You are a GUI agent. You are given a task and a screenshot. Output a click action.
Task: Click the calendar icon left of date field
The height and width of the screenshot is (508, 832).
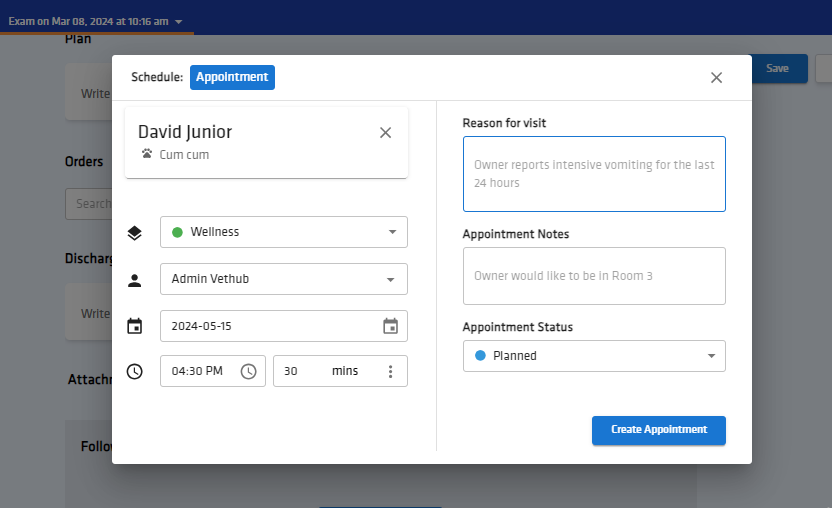tap(135, 326)
